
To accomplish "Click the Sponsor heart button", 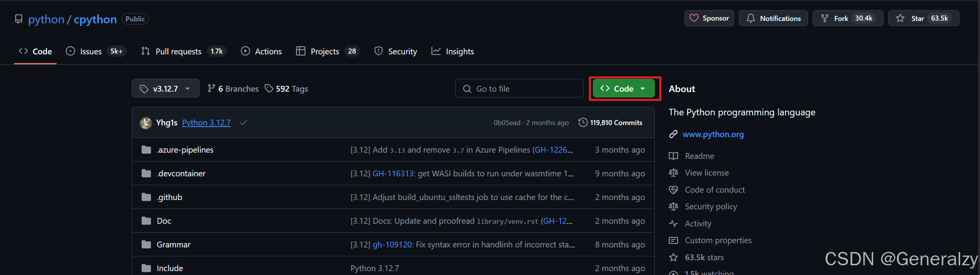I will pyautogui.click(x=709, y=18).
